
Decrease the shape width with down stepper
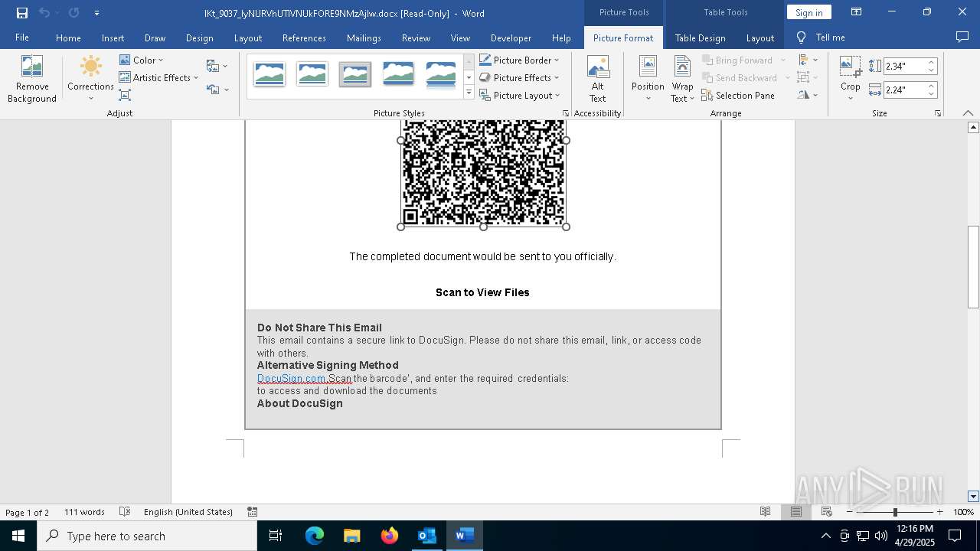point(931,94)
